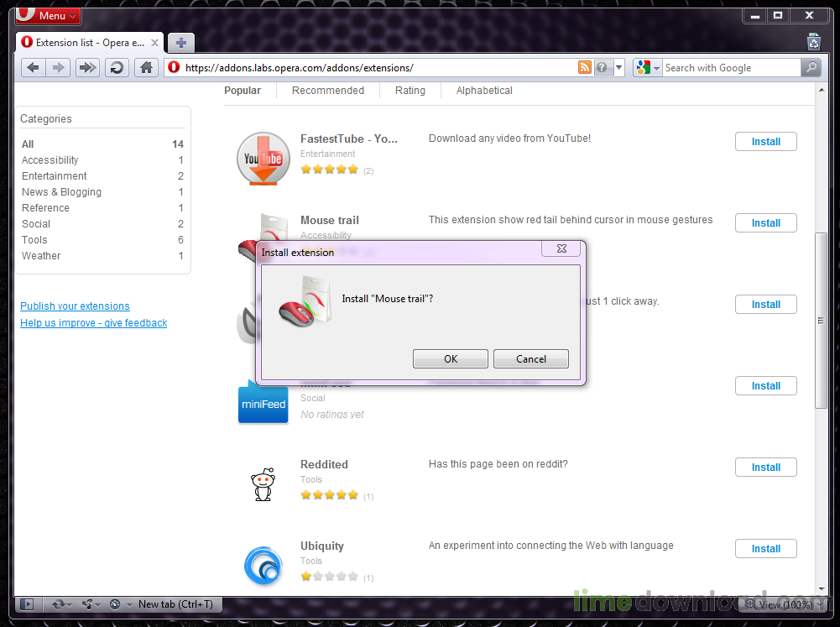
Task: Click the Reddited alien icon
Action: point(263,484)
